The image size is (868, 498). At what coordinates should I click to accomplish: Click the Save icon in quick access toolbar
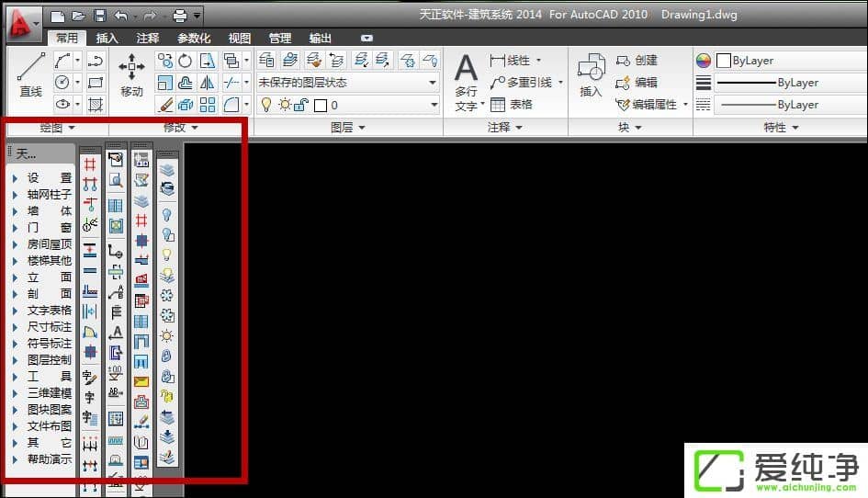(99, 16)
